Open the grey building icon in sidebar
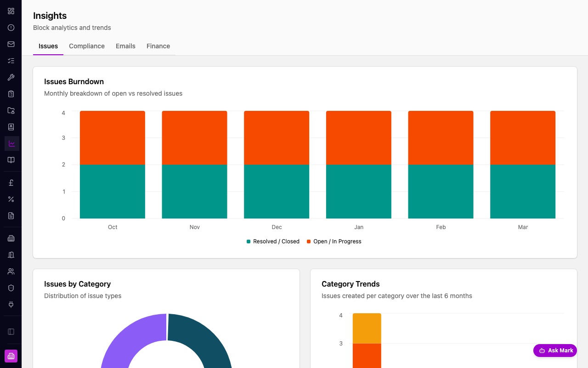588x368 pixels. [x=11, y=238]
